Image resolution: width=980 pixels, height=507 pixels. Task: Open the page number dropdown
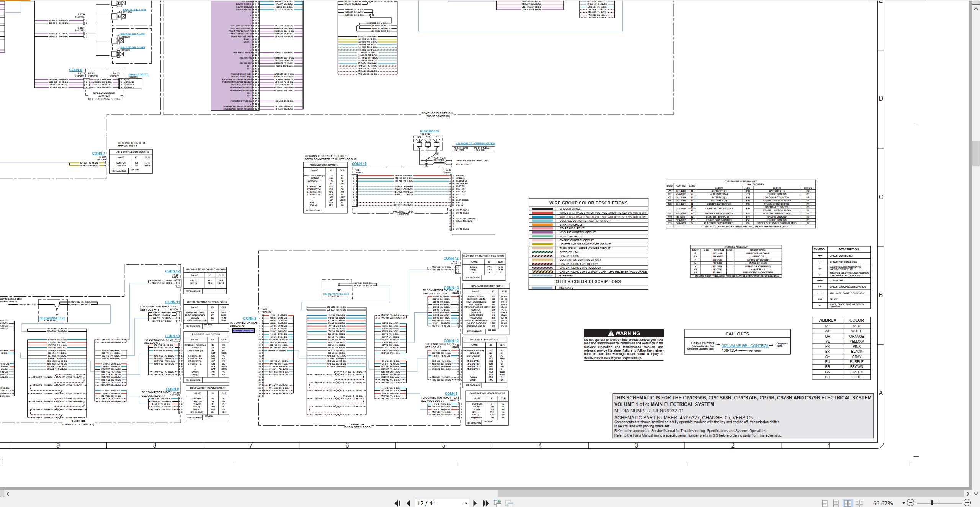click(x=466, y=503)
